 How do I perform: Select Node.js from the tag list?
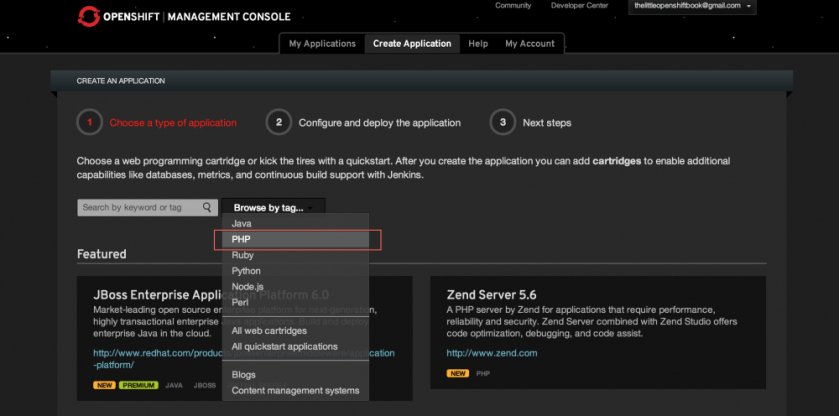pos(247,287)
